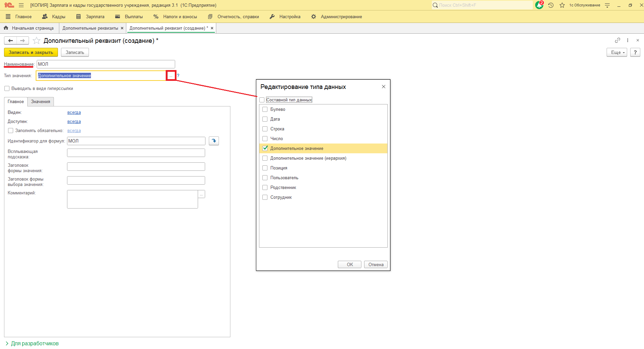Go back with the left arrow
Viewport: 644px width, 349px height.
[x=10, y=41]
